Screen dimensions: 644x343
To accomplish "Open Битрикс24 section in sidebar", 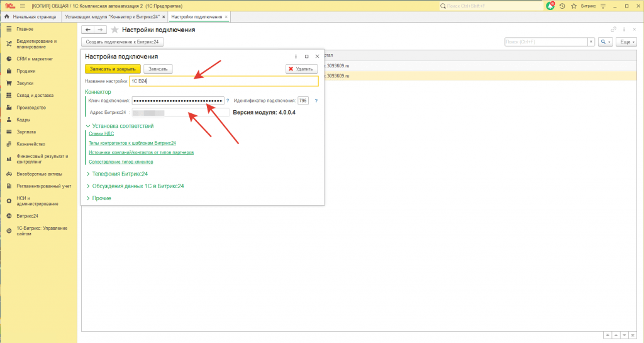I will 27,216.
